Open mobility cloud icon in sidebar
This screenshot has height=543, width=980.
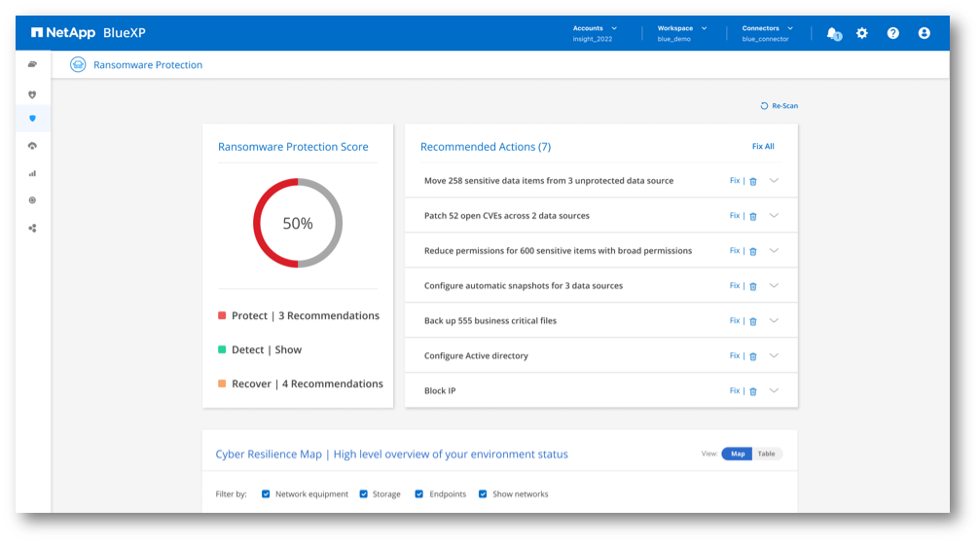(x=32, y=146)
